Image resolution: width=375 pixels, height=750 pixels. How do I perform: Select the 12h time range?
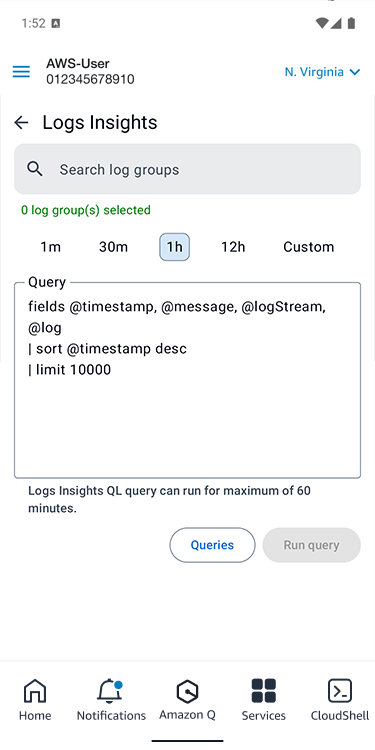233,247
